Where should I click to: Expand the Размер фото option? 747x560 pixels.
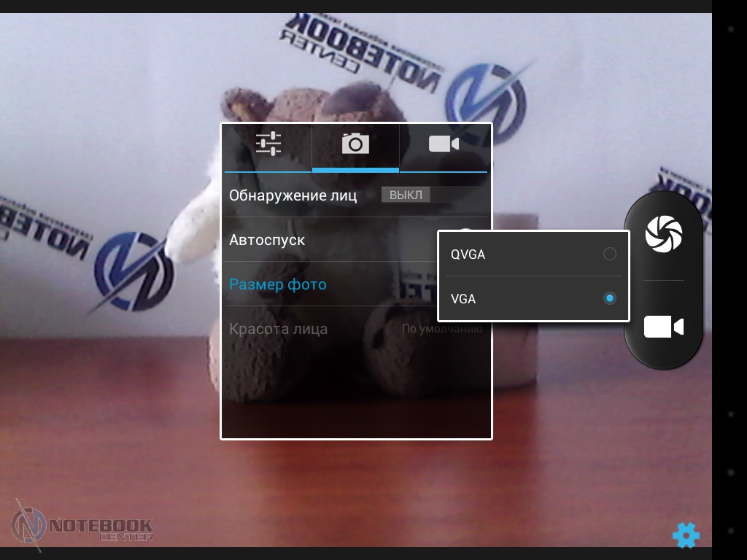pos(278,284)
